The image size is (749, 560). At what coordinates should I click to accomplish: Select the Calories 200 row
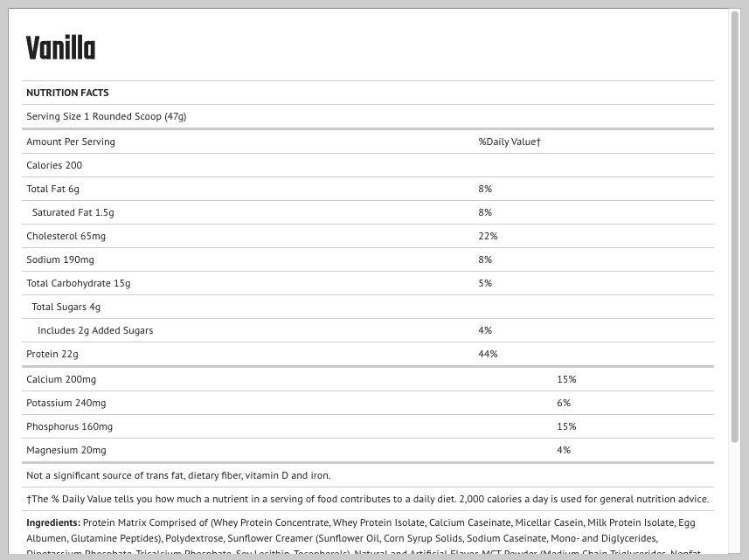54,165
